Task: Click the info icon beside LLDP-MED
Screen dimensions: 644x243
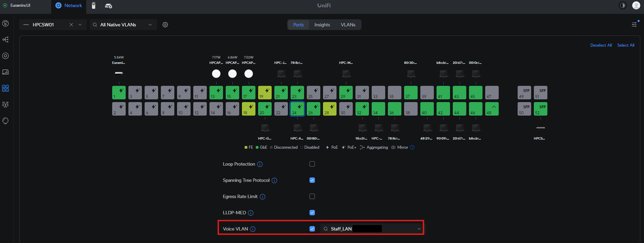Action: 251,213
